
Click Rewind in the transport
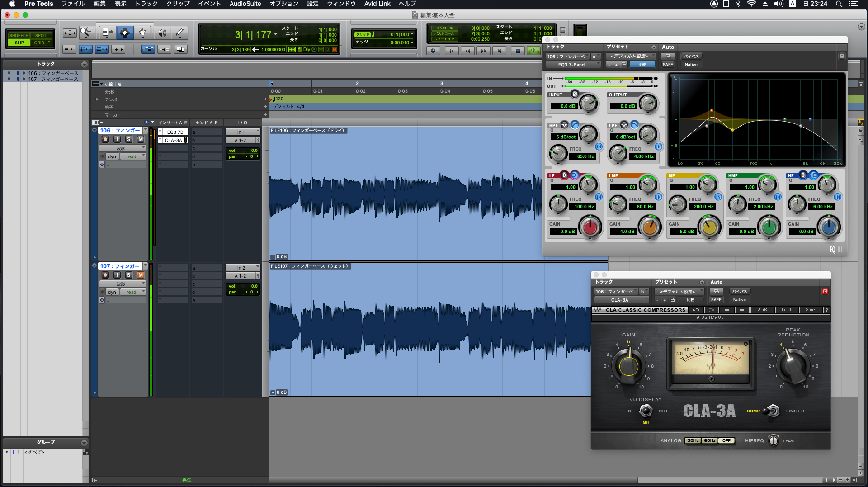pos(467,51)
